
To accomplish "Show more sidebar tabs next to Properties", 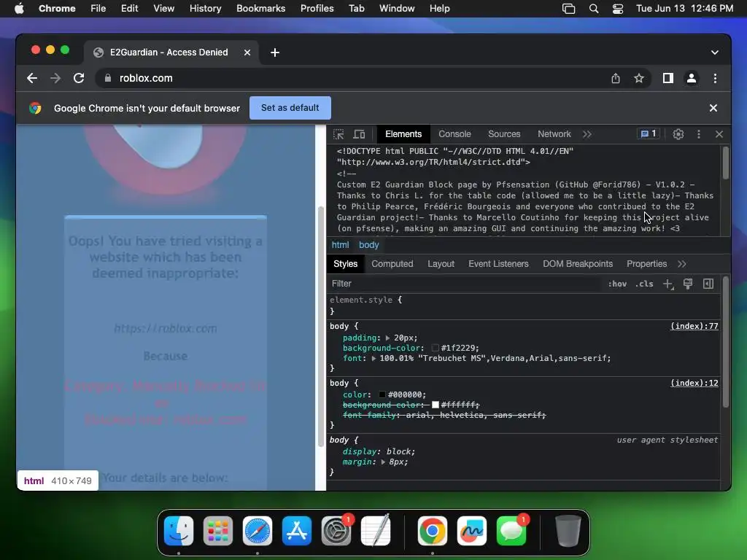I will coord(682,264).
